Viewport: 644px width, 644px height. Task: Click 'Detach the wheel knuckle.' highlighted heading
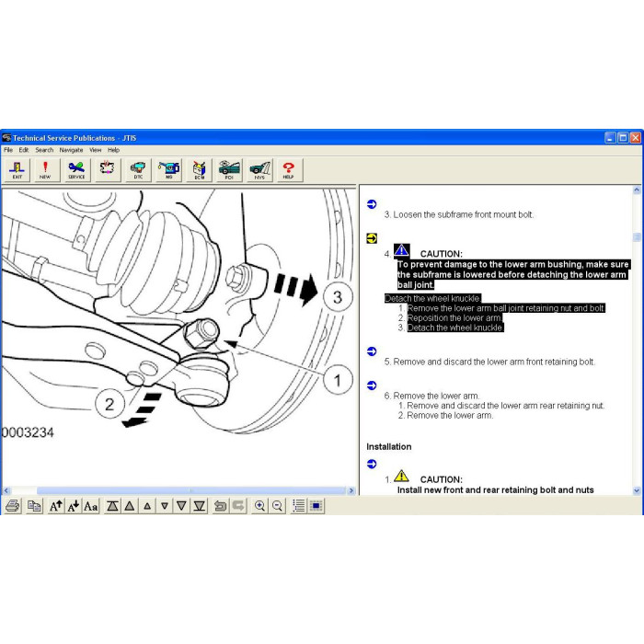(432, 298)
